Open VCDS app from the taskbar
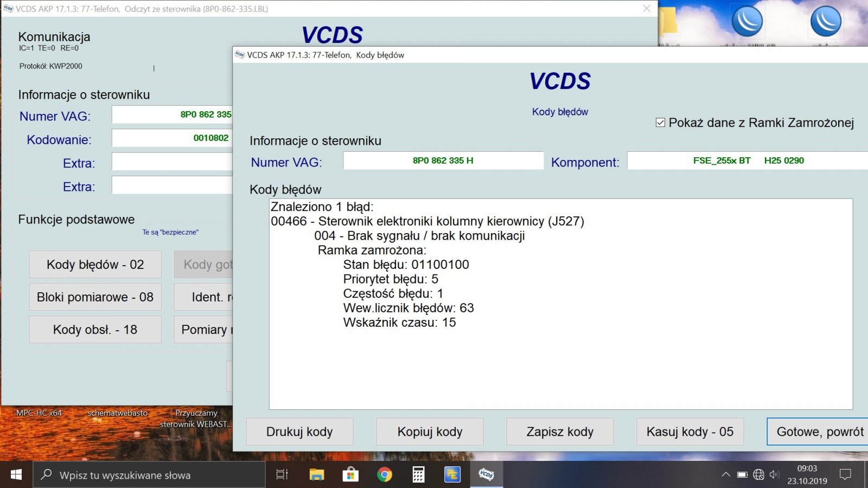The height and width of the screenshot is (488, 868). 486,475
